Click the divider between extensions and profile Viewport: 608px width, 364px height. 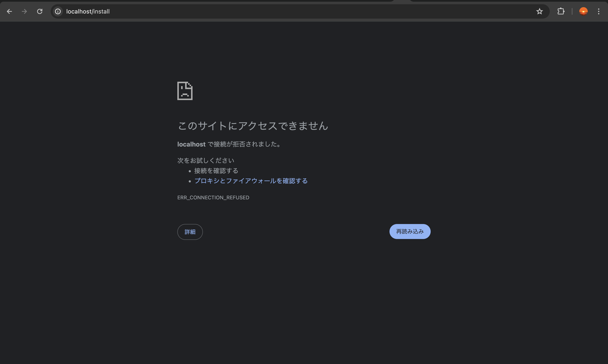click(572, 11)
